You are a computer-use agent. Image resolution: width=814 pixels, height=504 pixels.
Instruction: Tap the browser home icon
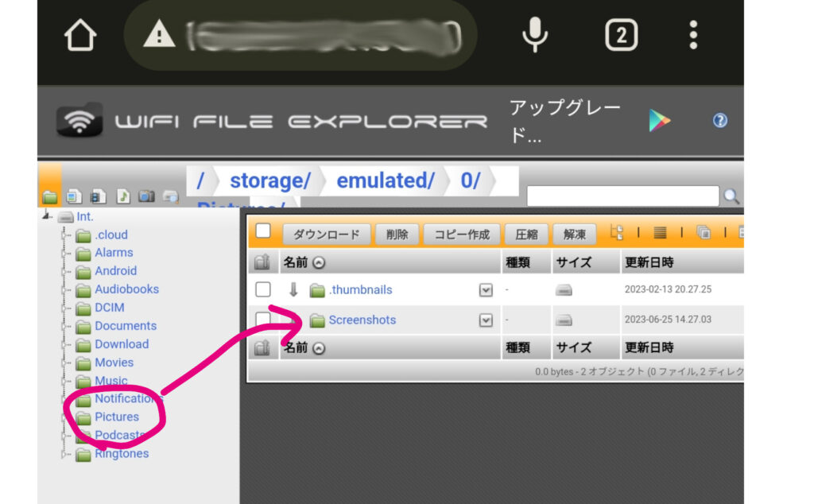coord(80,35)
